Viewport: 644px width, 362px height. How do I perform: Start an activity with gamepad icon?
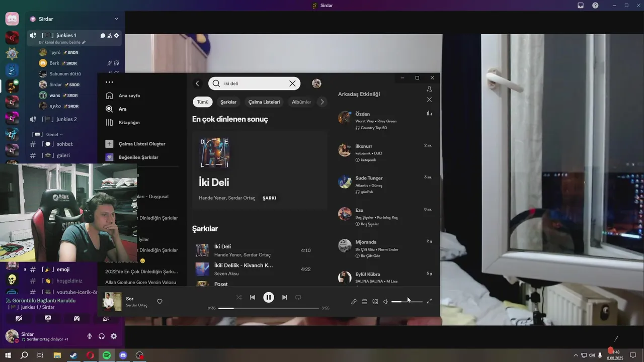tap(77, 319)
